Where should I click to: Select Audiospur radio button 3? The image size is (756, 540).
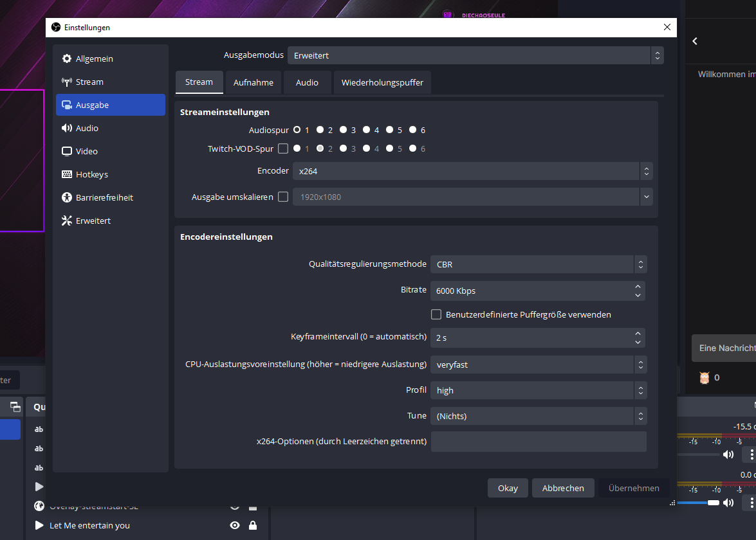tap(344, 130)
